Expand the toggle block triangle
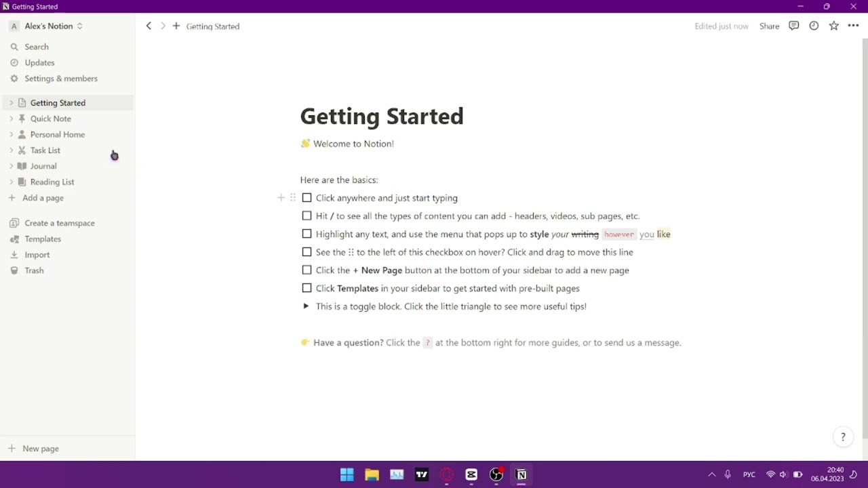 tap(306, 306)
